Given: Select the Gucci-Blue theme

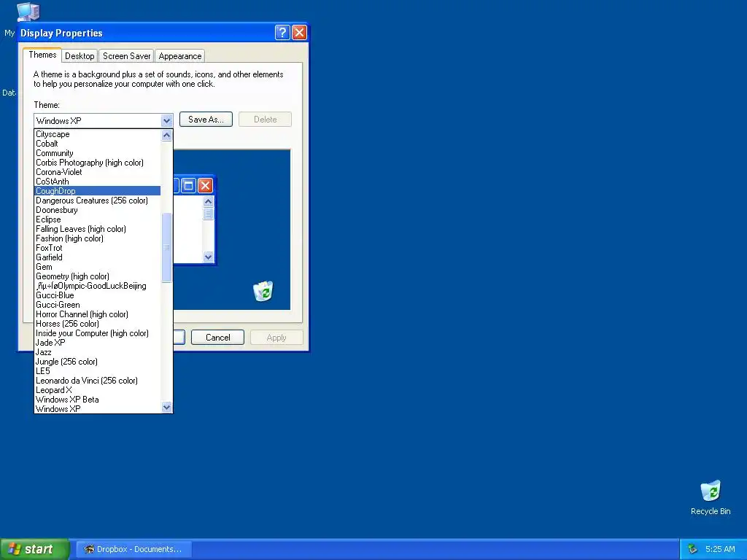Looking at the screenshot, I should tap(98, 295).
